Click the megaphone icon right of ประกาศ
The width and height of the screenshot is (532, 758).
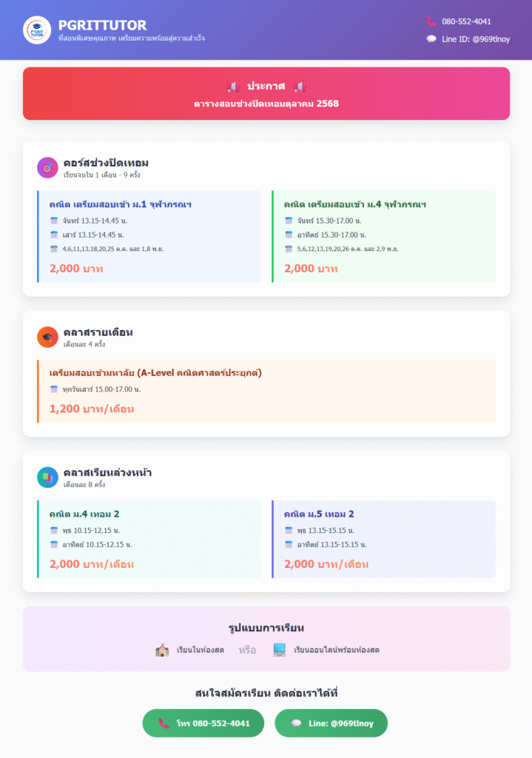click(x=300, y=87)
